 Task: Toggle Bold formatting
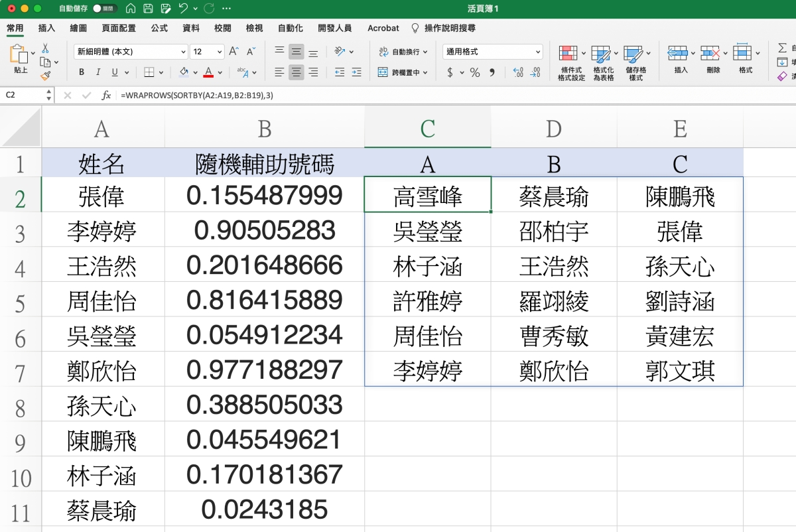[x=82, y=72]
